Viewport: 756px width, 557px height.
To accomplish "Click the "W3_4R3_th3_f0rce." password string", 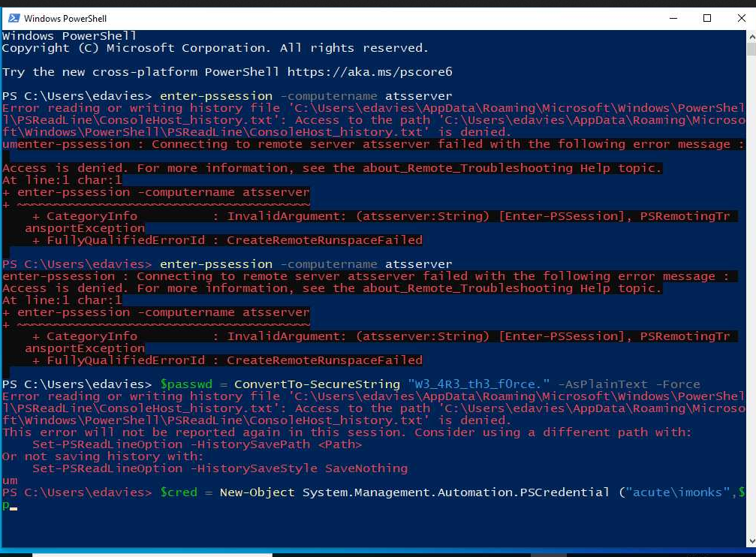I will tap(473, 384).
